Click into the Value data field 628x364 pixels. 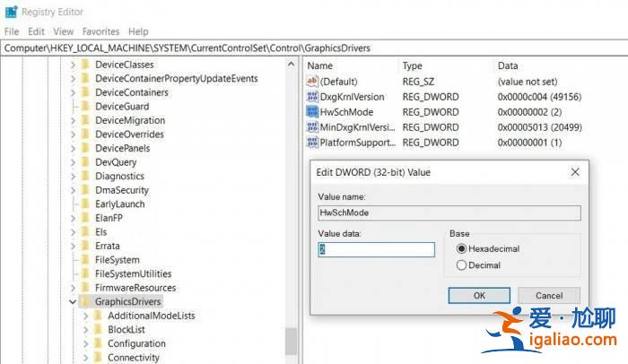[x=377, y=249]
